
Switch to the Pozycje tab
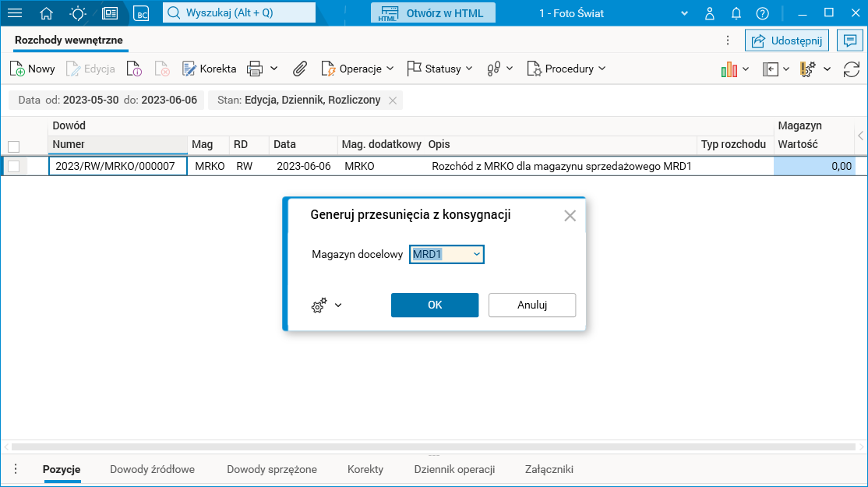click(62, 469)
